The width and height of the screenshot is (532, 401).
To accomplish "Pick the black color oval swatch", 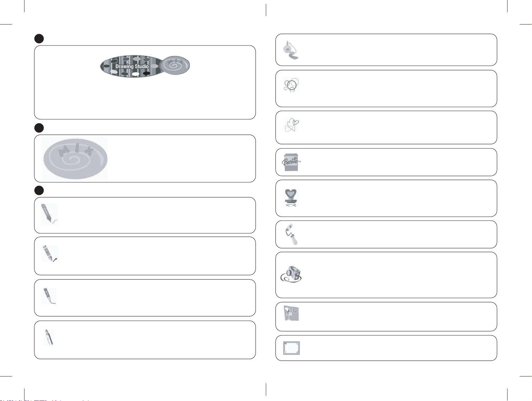I will coord(146,74).
